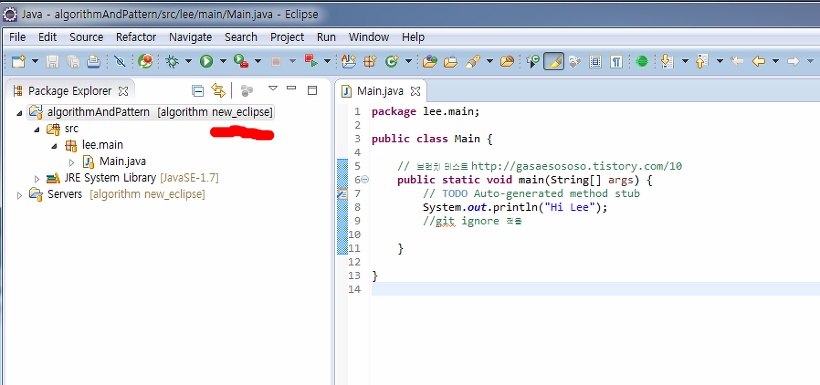Viewport: 820px width, 385px height.
Task: Toggle Block Selection Mode icon
Action: pos(596,62)
